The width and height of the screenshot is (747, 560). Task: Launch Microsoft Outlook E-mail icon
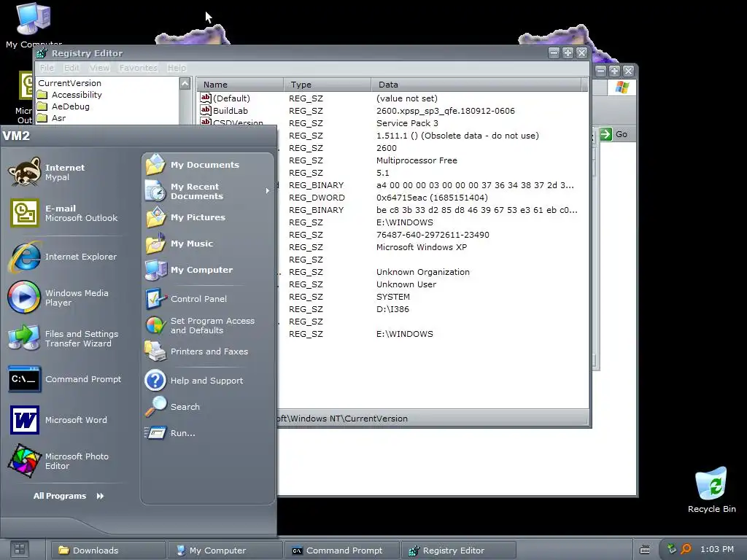[x=24, y=213]
